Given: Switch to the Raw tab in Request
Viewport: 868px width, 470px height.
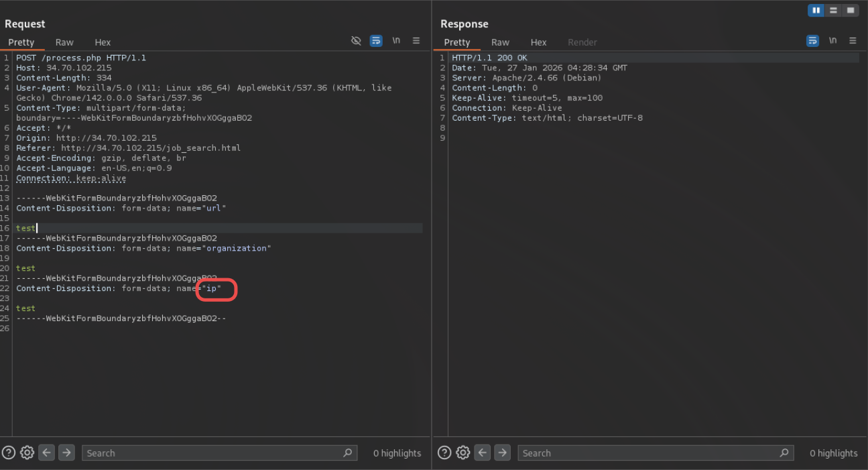Looking at the screenshot, I should [64, 42].
